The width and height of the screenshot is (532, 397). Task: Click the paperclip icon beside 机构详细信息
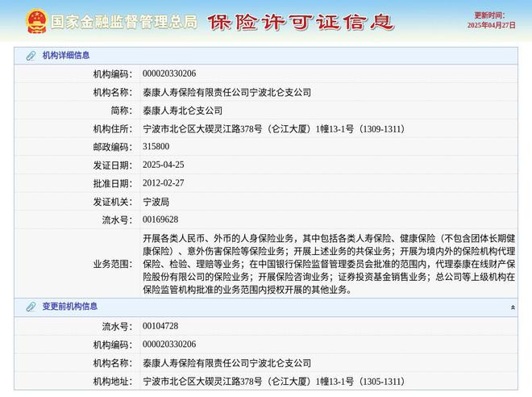(31, 56)
